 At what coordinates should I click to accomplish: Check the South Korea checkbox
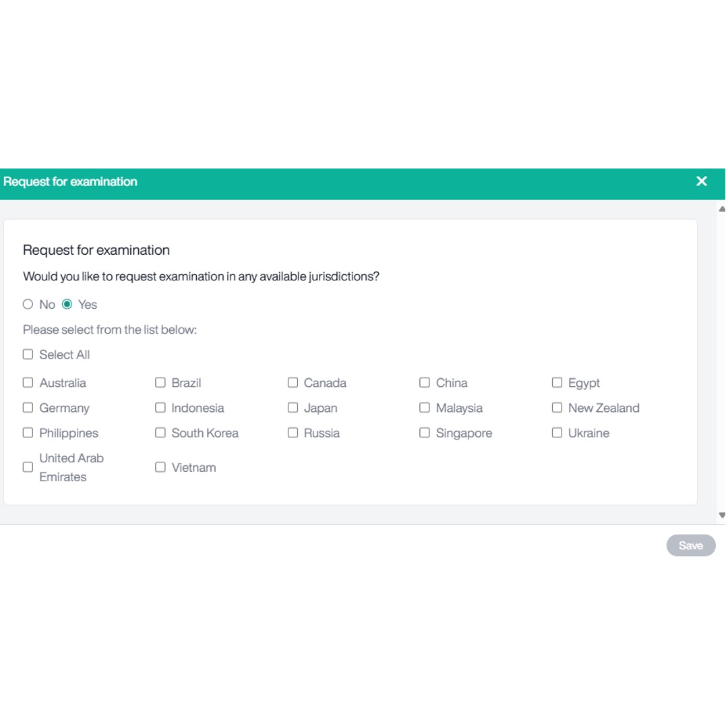160,433
